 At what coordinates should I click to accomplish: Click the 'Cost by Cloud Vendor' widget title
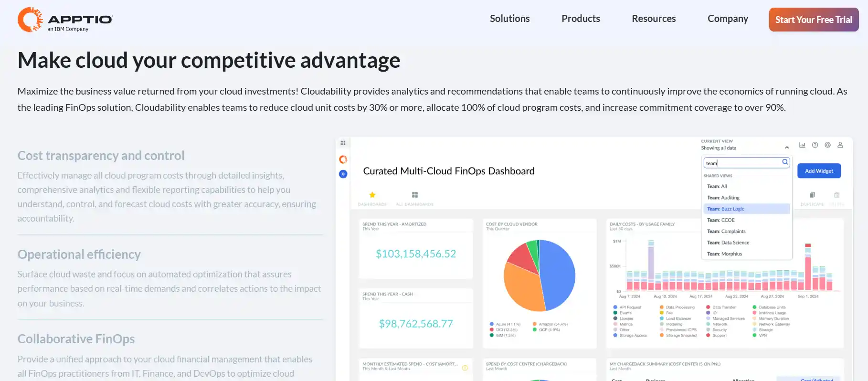pyautogui.click(x=511, y=224)
